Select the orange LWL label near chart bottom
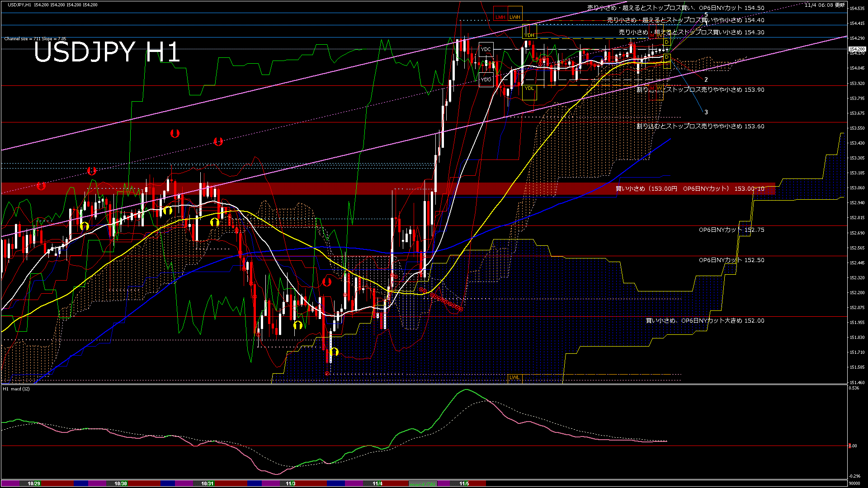 coord(514,377)
